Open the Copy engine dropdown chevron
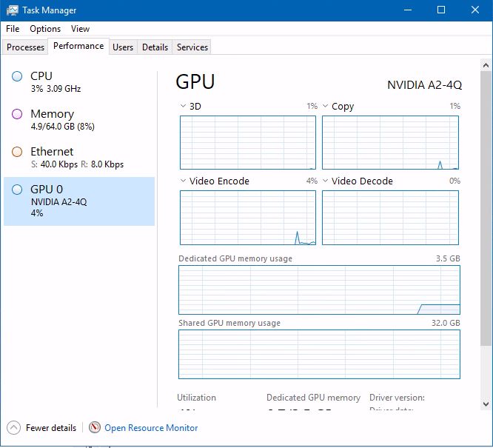Image resolution: width=493 pixels, height=448 pixels. 326,106
